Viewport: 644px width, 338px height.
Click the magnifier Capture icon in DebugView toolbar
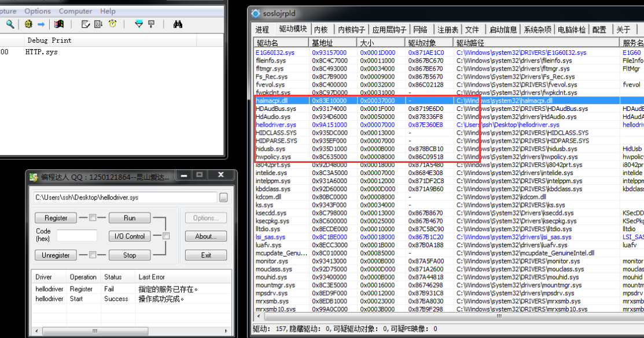point(10,25)
